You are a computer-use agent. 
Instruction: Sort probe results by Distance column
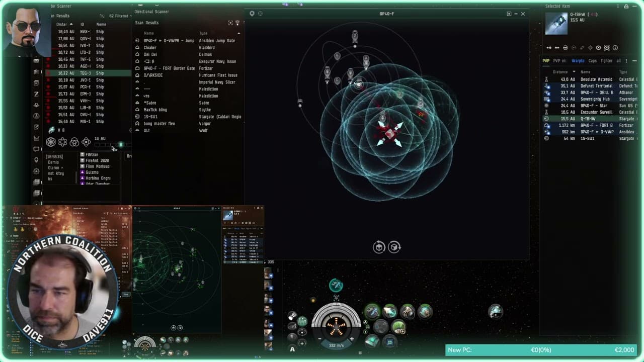pyautogui.click(x=63, y=24)
